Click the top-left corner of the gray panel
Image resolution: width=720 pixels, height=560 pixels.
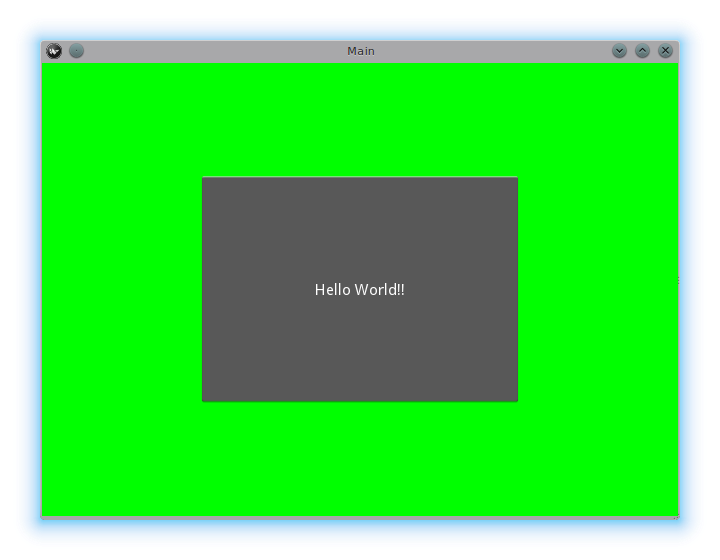(205, 180)
